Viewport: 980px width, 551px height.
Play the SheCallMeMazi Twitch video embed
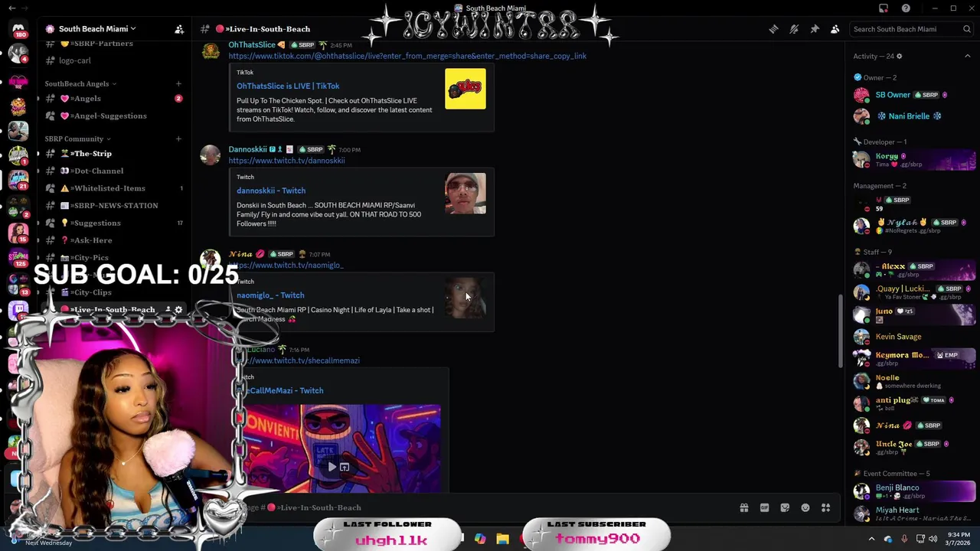pyautogui.click(x=332, y=467)
